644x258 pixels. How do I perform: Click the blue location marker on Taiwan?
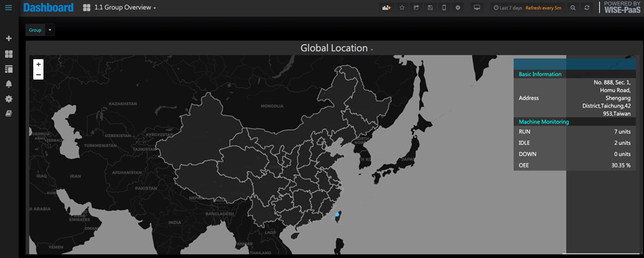pyautogui.click(x=337, y=214)
